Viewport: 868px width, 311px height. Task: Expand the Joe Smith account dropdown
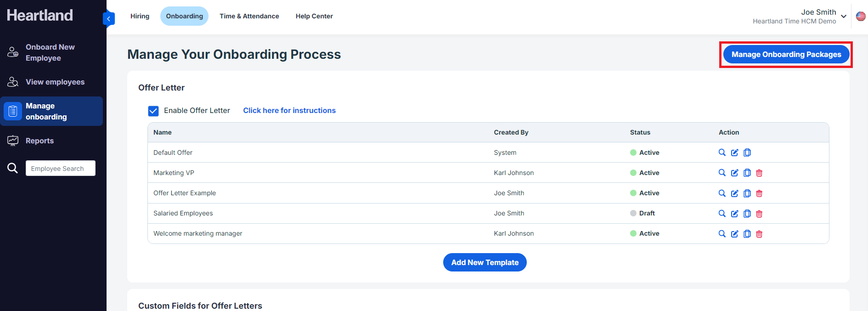(x=843, y=17)
